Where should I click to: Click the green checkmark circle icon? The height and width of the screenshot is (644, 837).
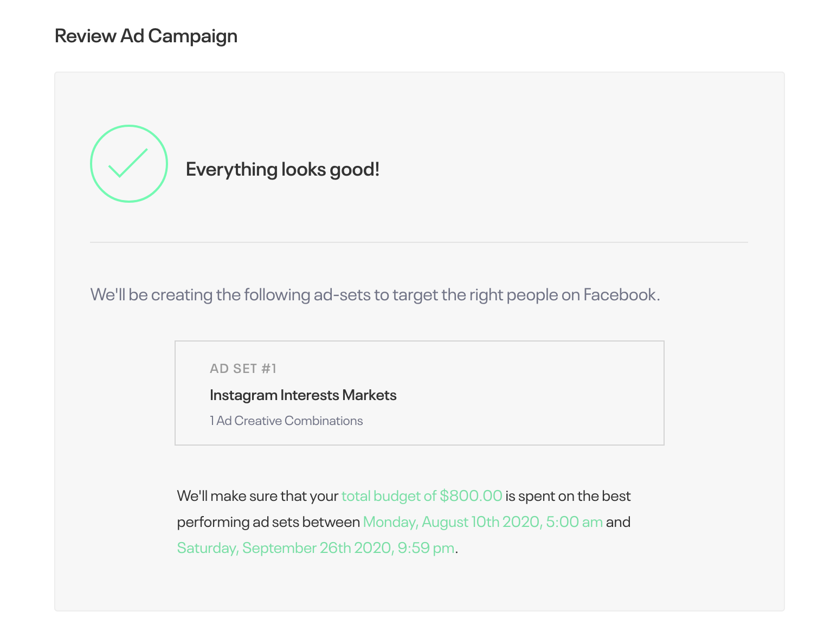pyautogui.click(x=129, y=164)
